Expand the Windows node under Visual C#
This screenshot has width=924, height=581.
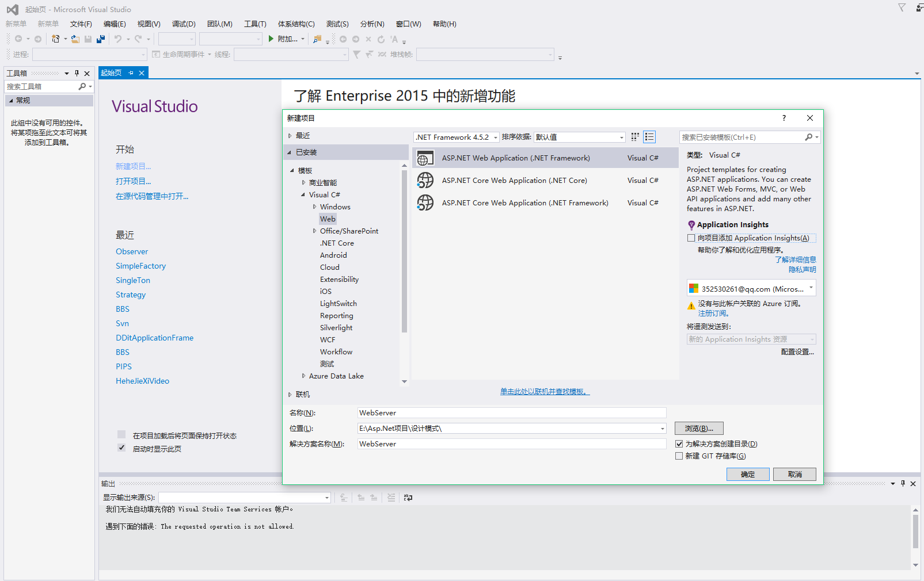click(x=314, y=207)
